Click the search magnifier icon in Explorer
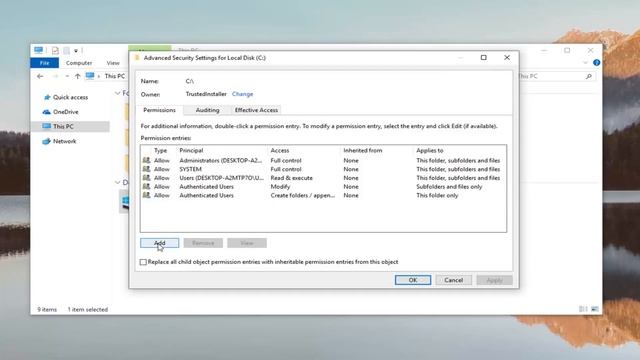This screenshot has width=640, height=360. click(x=589, y=76)
